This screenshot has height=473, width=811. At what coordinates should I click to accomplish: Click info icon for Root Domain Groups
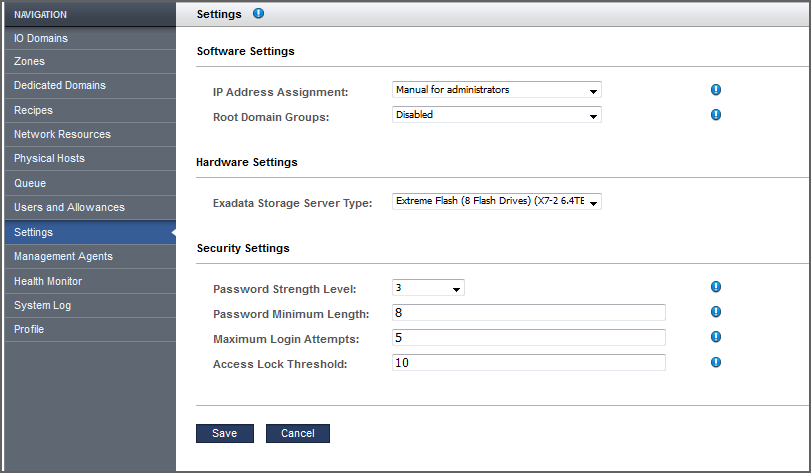pyautogui.click(x=715, y=114)
